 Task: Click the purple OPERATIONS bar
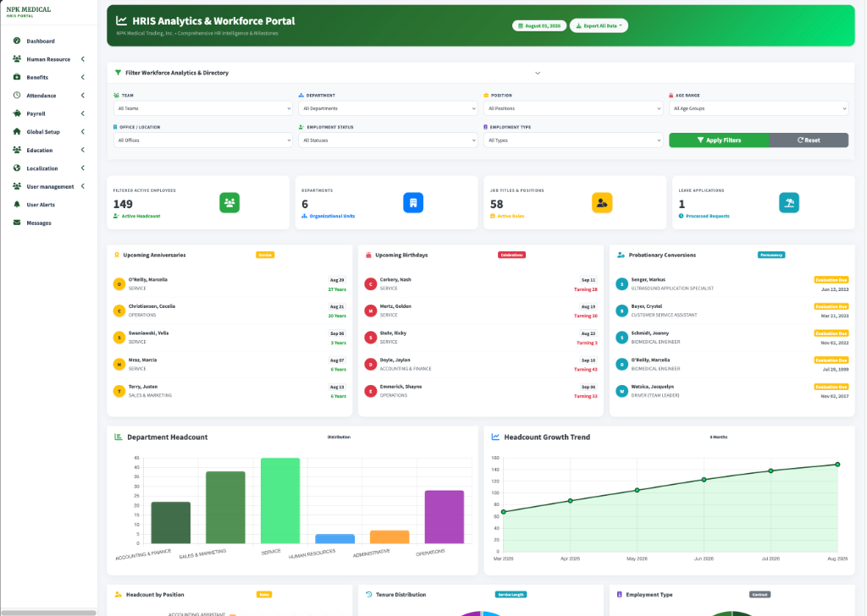445,517
